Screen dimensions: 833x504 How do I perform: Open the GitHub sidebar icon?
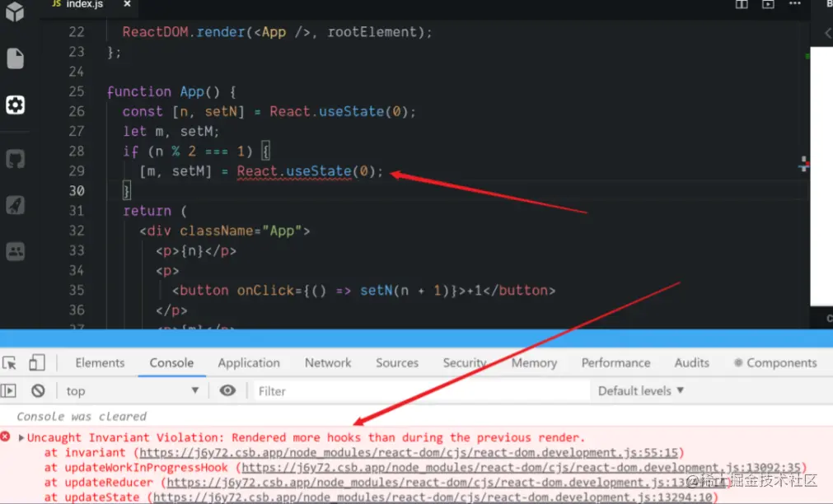pos(15,159)
